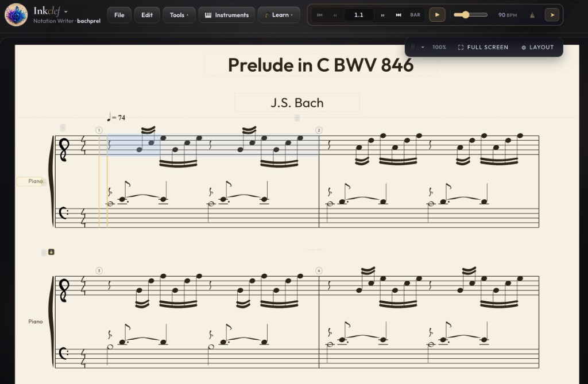This screenshot has height=384, width=588.
Task: Click bar number 1 marker
Action: (x=99, y=130)
